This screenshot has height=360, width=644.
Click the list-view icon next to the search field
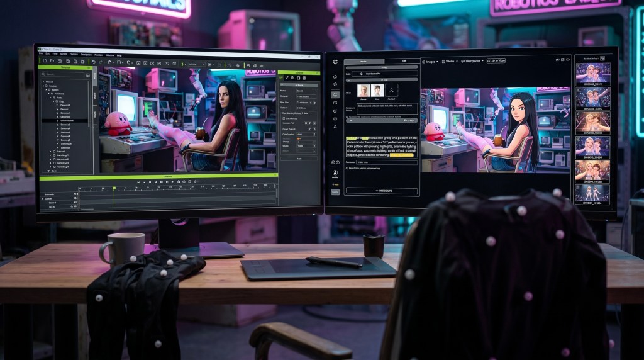point(88,75)
